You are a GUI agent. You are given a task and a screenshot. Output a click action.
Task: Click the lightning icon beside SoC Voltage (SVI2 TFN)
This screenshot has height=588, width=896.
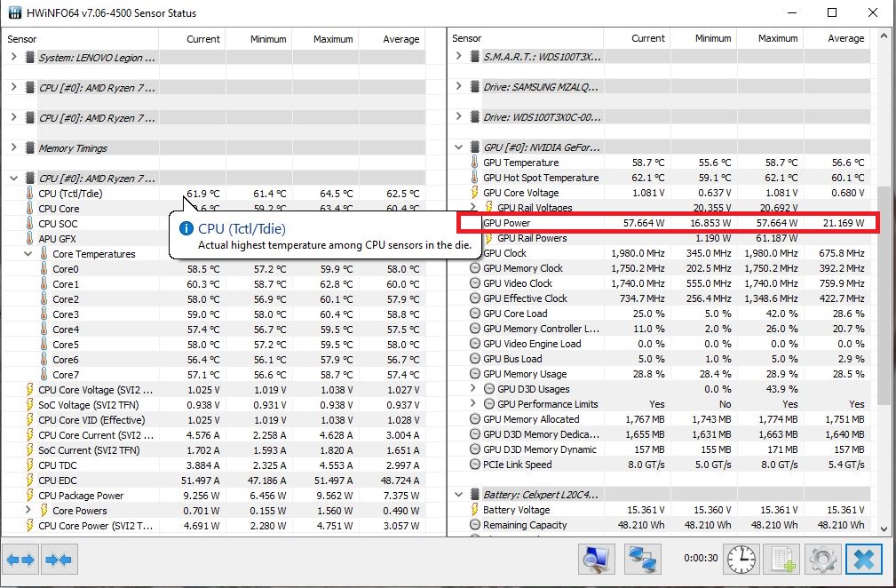coord(29,404)
